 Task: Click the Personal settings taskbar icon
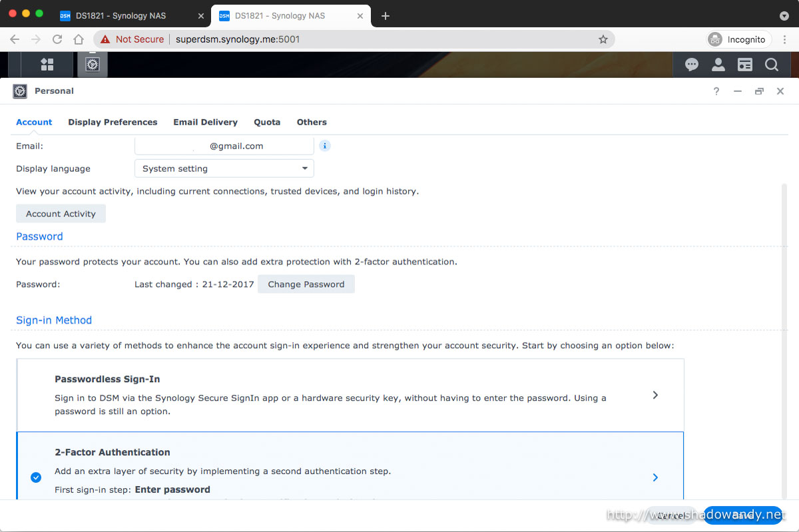pos(93,65)
